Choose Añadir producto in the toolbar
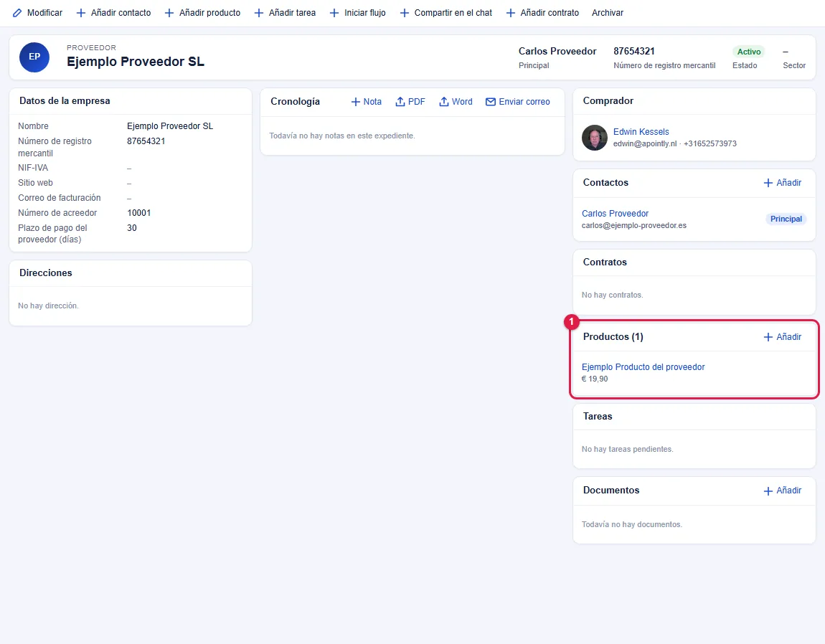This screenshot has width=825, height=644. pos(202,13)
